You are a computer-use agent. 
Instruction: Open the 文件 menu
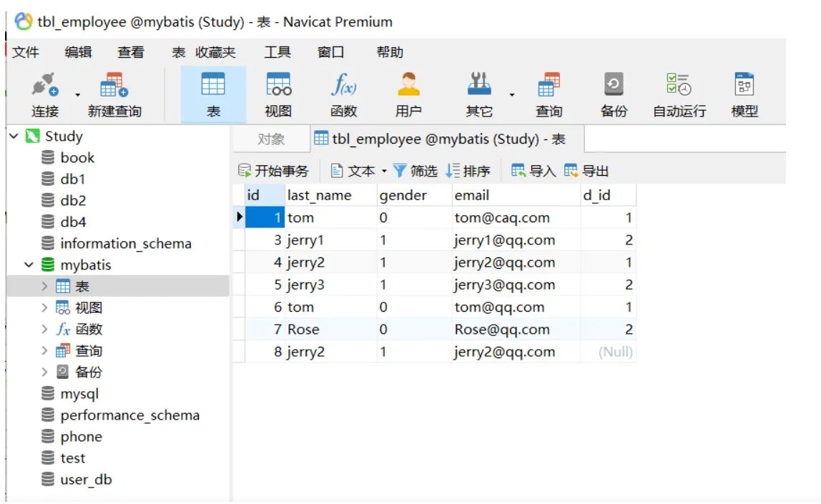(26, 52)
